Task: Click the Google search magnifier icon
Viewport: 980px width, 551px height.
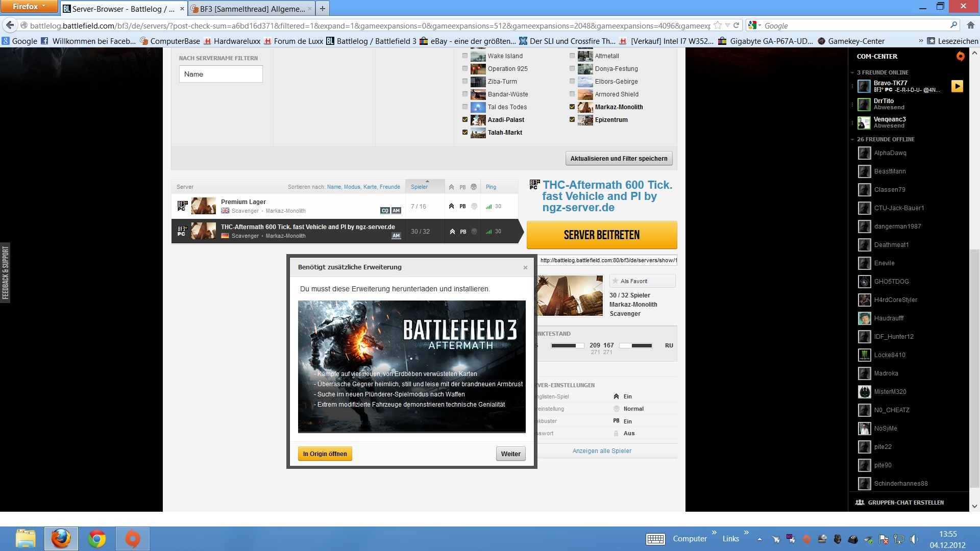Action: pyautogui.click(x=953, y=25)
